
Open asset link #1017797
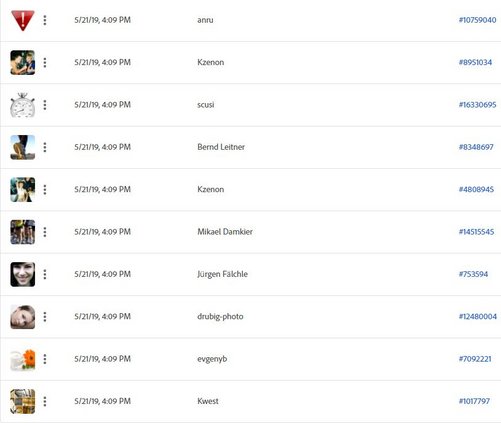coord(474,401)
